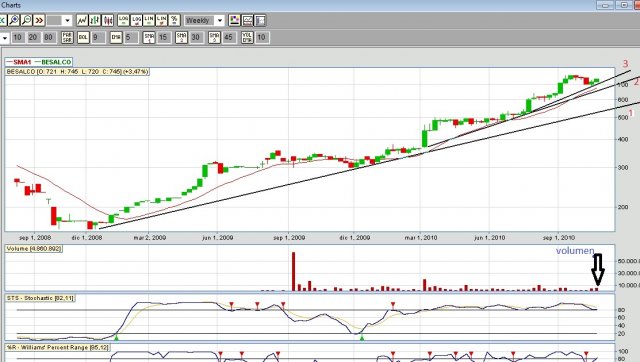The height and width of the screenshot is (362, 640).
Task: Select the 80 period button
Action: pyautogui.click(x=49, y=38)
